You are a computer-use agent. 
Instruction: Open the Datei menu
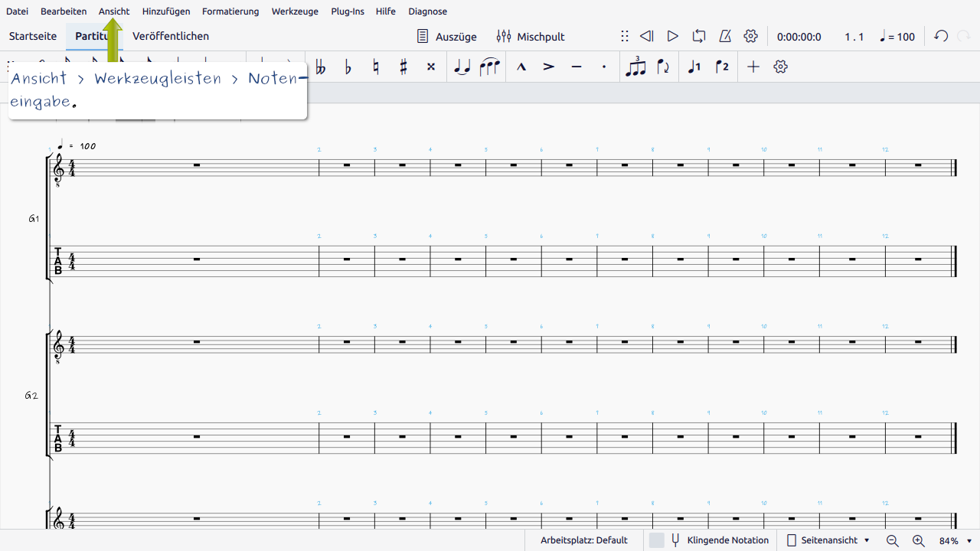point(18,11)
